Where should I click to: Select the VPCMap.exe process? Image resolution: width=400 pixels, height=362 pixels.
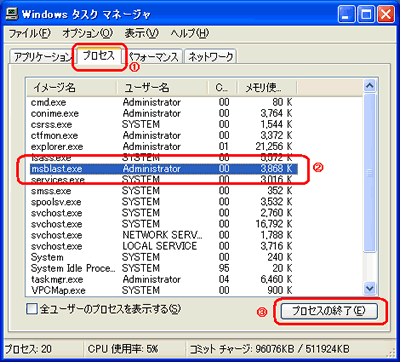(x=162, y=290)
